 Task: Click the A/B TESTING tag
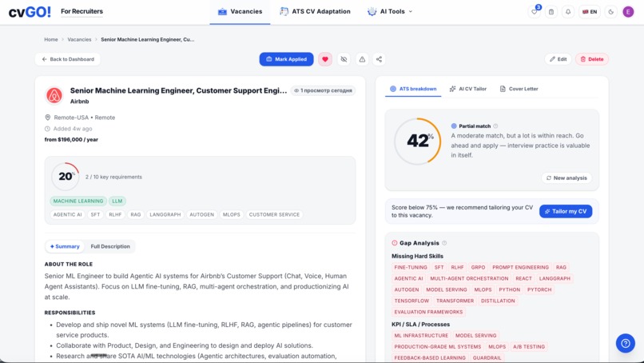[529, 346]
